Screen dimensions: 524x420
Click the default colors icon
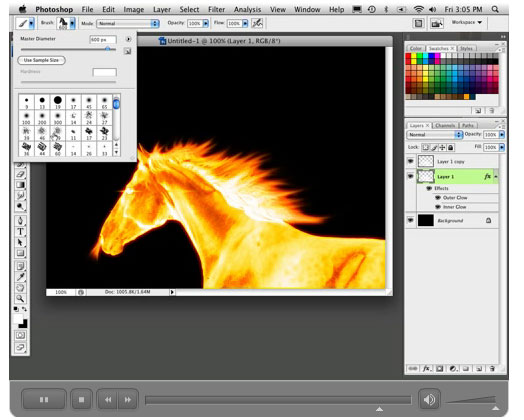tap(16, 309)
